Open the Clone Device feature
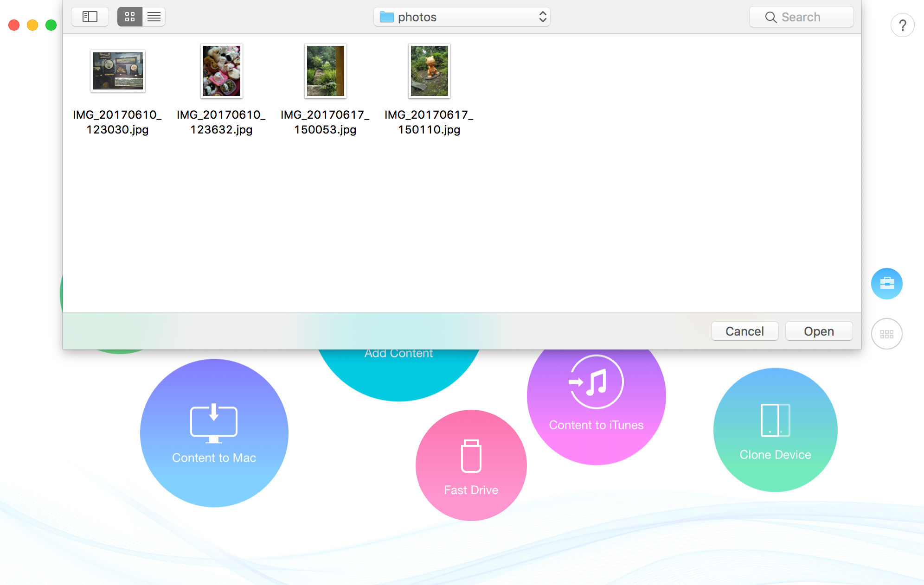The height and width of the screenshot is (585, 924). (x=776, y=430)
